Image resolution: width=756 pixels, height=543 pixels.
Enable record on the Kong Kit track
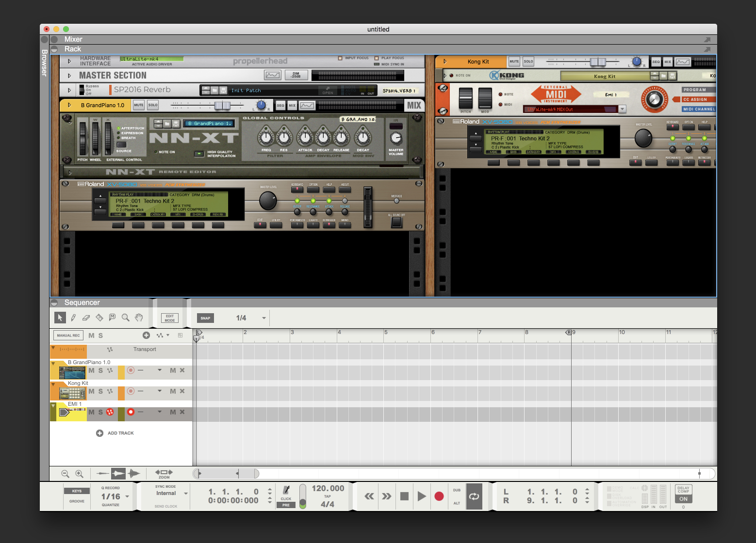[x=131, y=391]
